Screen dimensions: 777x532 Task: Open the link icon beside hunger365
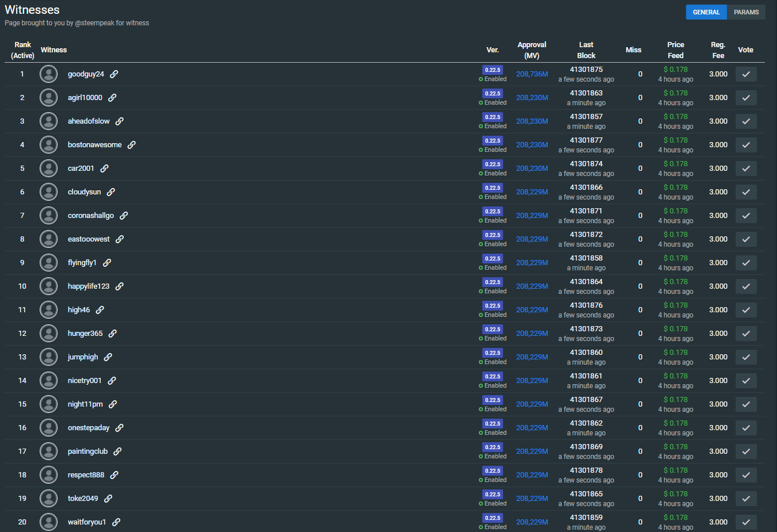pyautogui.click(x=112, y=334)
